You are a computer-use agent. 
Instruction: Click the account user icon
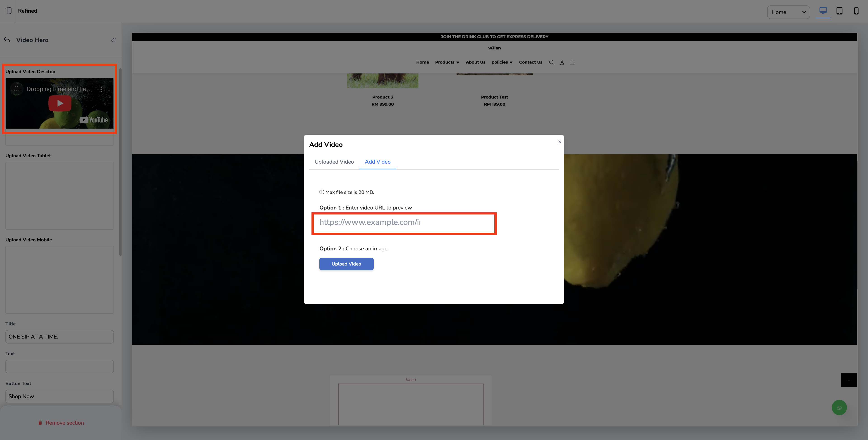561,62
